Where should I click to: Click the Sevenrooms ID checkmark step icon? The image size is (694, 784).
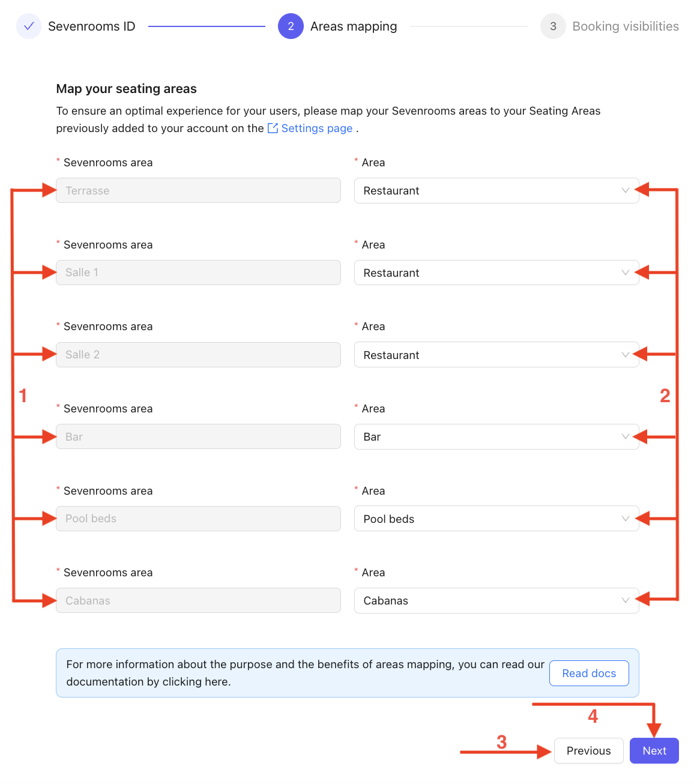29,26
